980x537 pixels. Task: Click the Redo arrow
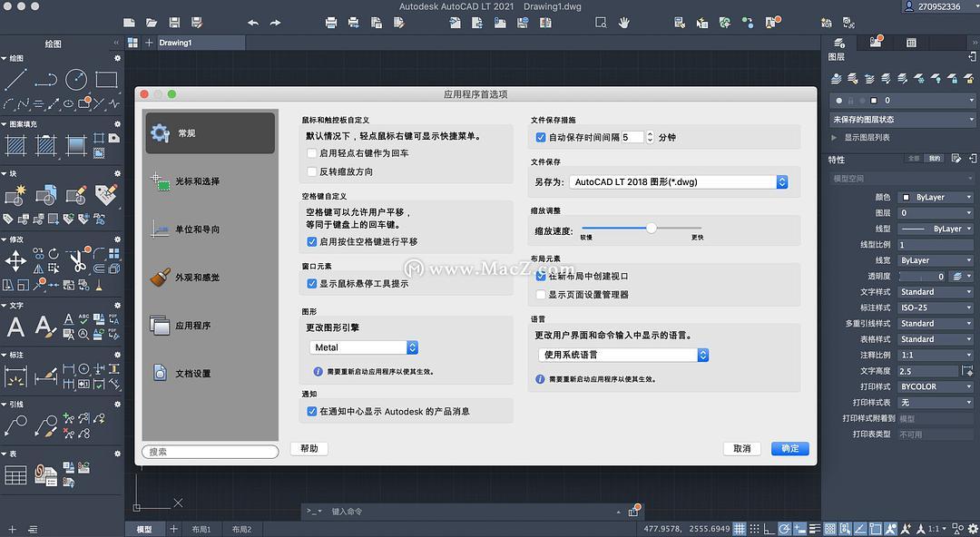(276, 23)
